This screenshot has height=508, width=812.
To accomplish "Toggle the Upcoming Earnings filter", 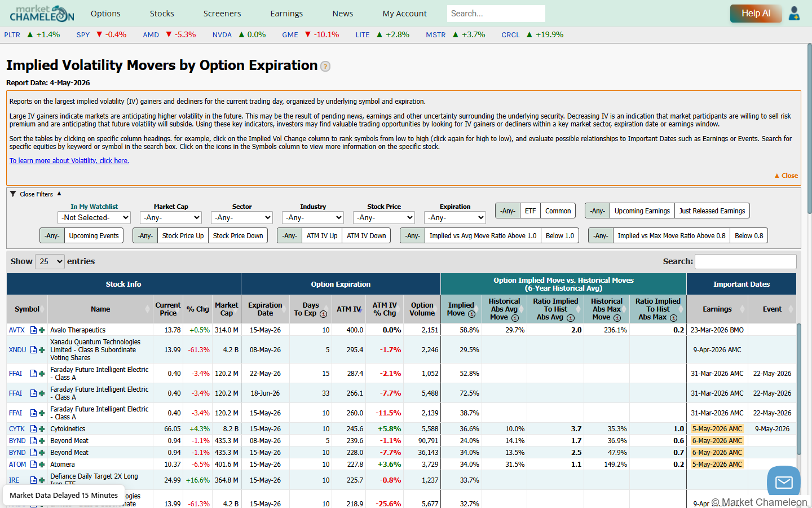I will click(x=642, y=211).
